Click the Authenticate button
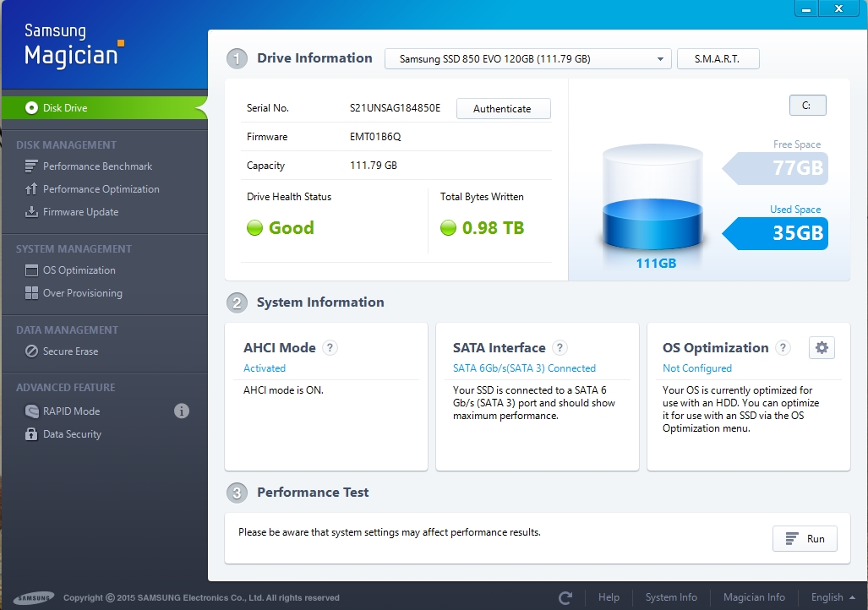Image resolution: width=868 pixels, height=610 pixels. [x=503, y=109]
